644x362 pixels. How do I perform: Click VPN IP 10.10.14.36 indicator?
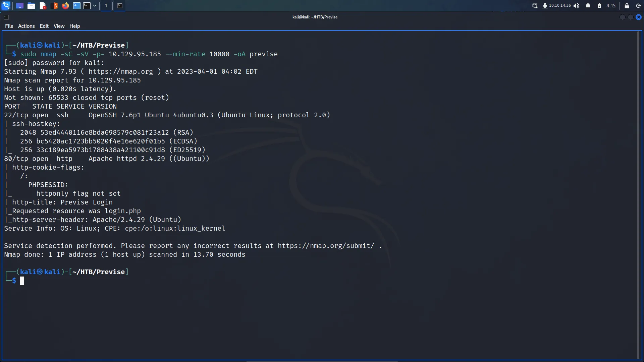click(556, 6)
